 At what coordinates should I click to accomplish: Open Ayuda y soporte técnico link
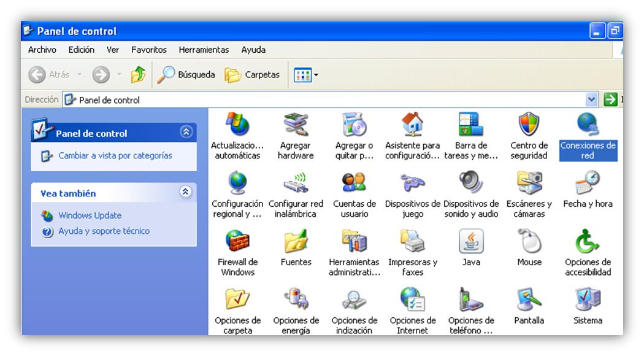[104, 231]
